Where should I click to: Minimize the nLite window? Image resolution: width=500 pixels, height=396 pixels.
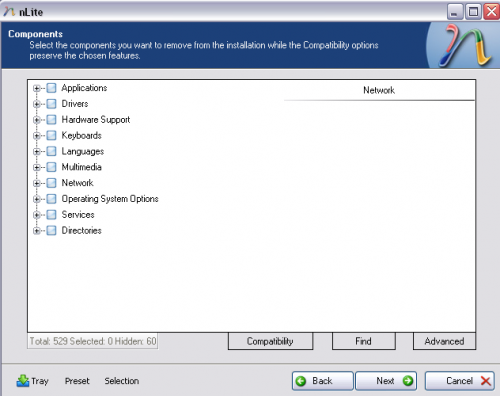point(455,12)
